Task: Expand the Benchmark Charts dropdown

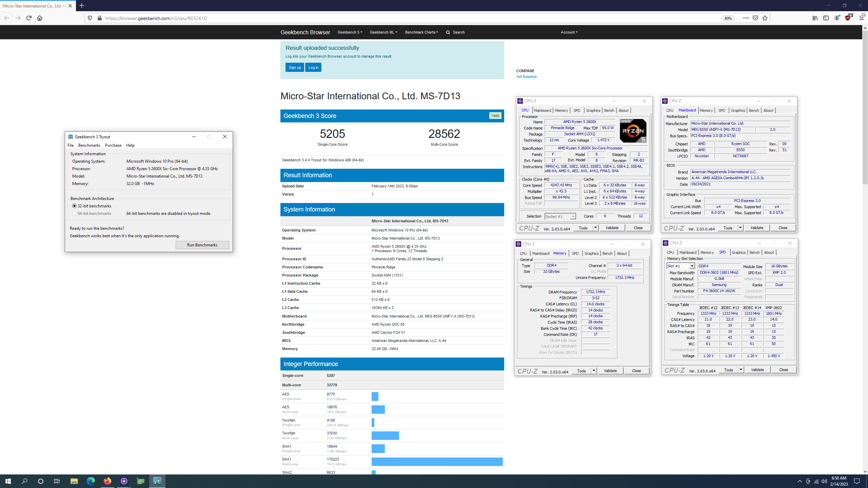Action: click(421, 32)
